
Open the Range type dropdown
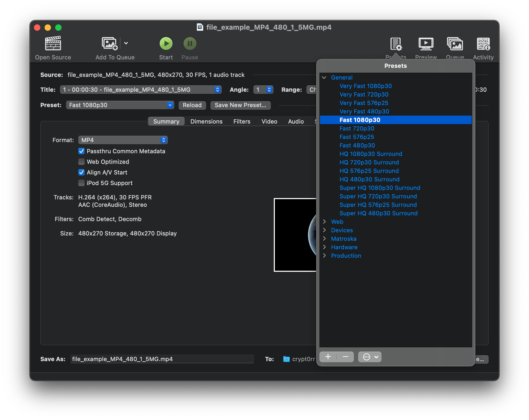311,90
